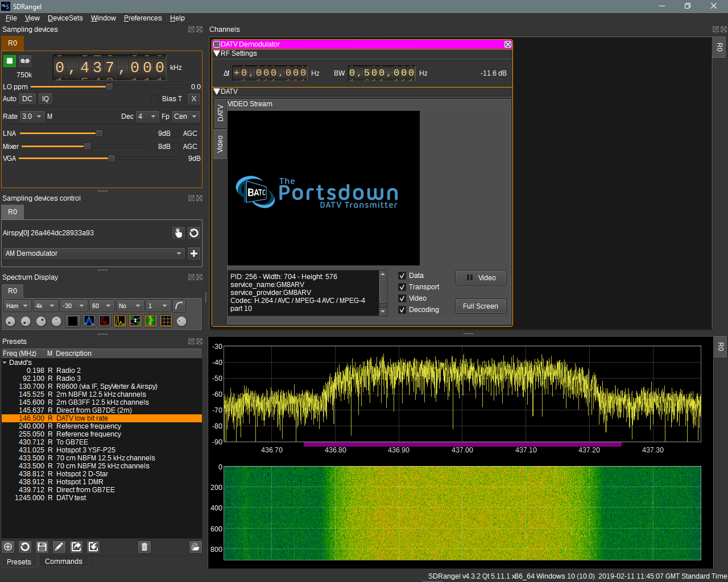This screenshot has height=582, width=728.
Task: Open the sample Rate 3.0 dropdown
Action: 32,117
